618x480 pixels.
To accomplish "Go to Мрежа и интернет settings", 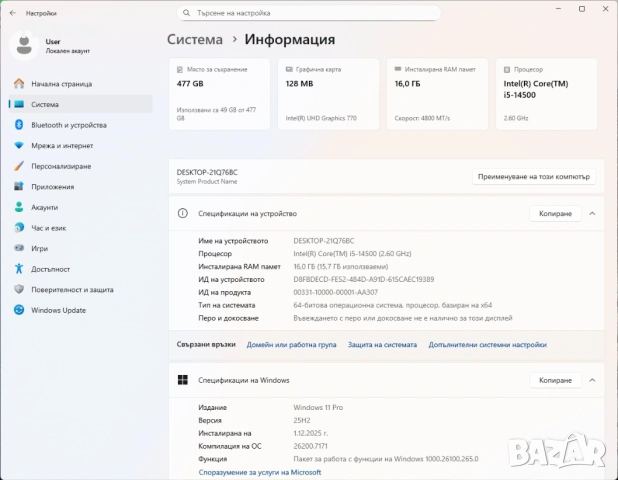I will coord(80,145).
